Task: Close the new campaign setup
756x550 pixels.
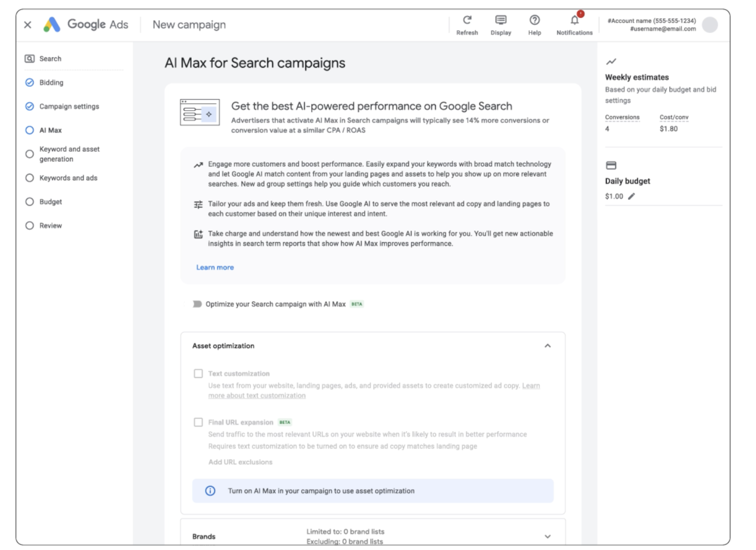Action: [x=28, y=25]
